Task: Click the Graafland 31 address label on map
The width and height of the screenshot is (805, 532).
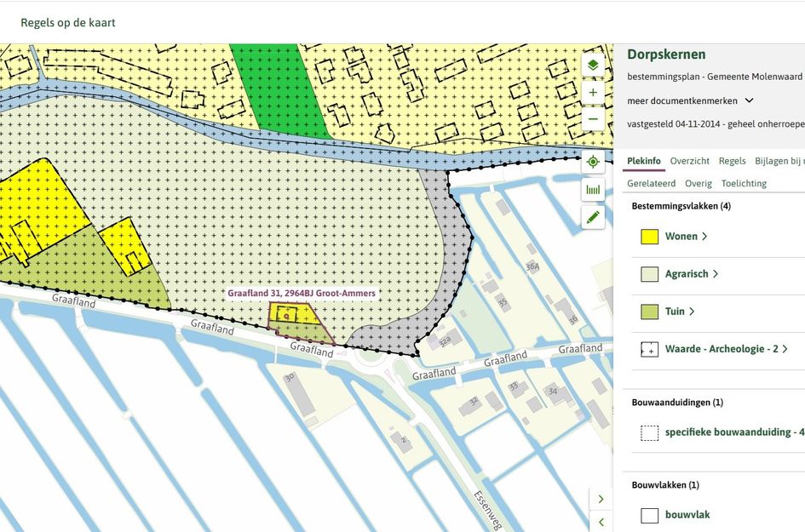Action: [x=302, y=293]
